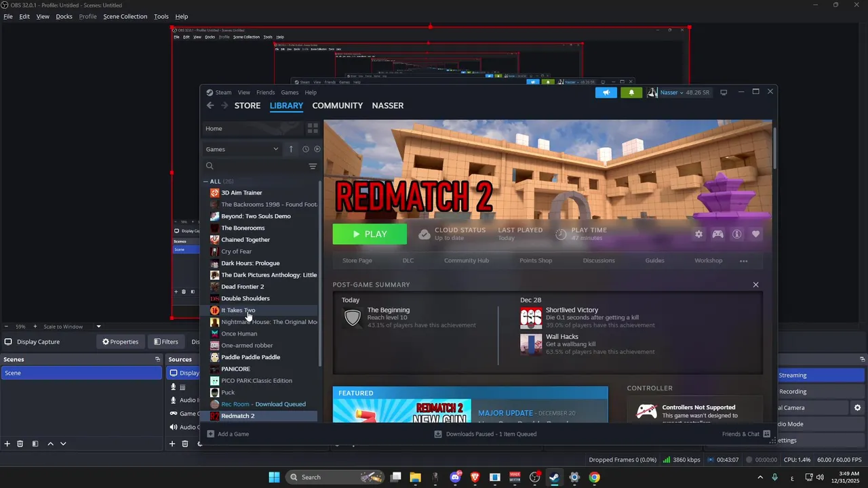This screenshot has height=488, width=868.
Task: Open OBS Tools menu
Action: (161, 16)
